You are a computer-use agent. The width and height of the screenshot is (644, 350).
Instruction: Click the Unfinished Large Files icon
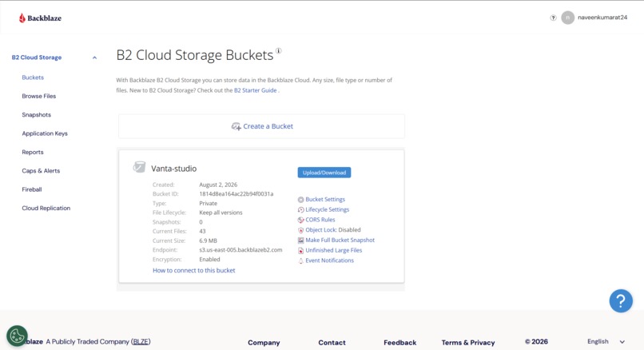300,251
